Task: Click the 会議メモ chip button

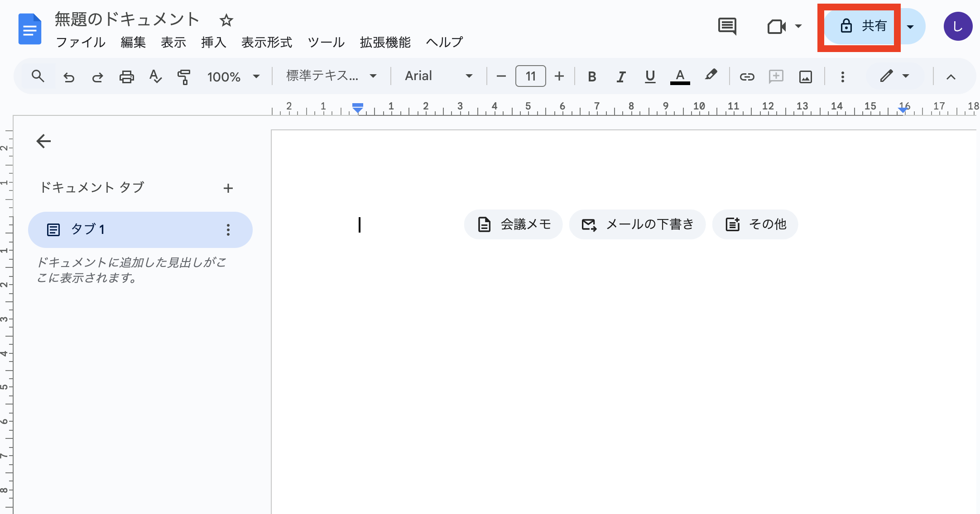Action: [514, 224]
